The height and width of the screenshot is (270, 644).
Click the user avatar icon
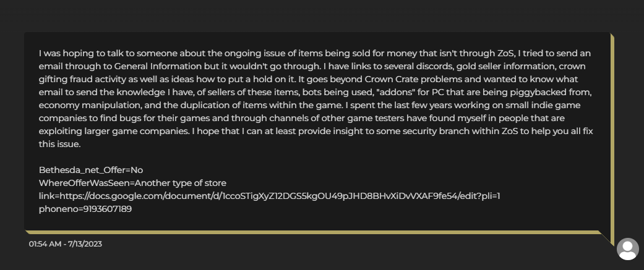(627, 249)
